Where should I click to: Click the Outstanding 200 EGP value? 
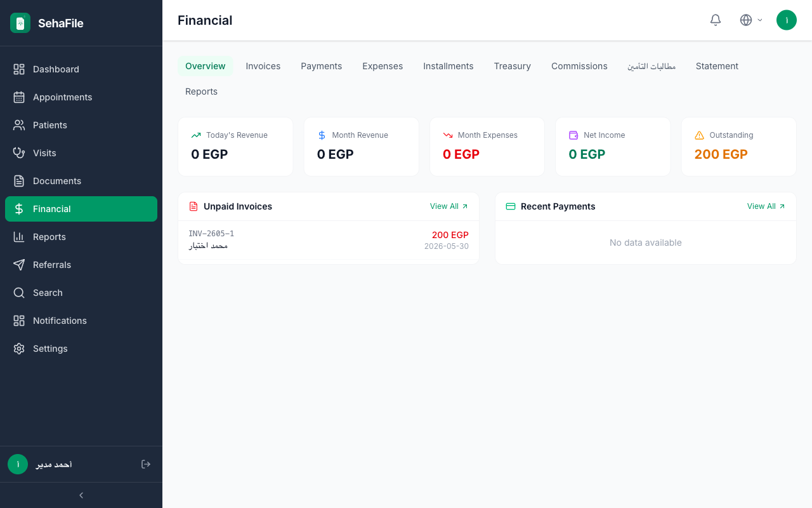[721, 154]
